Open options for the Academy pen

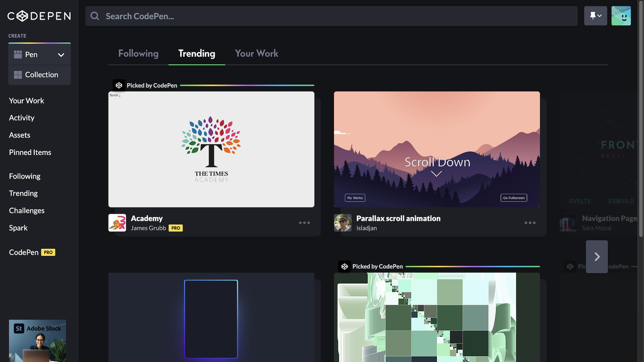(x=304, y=223)
